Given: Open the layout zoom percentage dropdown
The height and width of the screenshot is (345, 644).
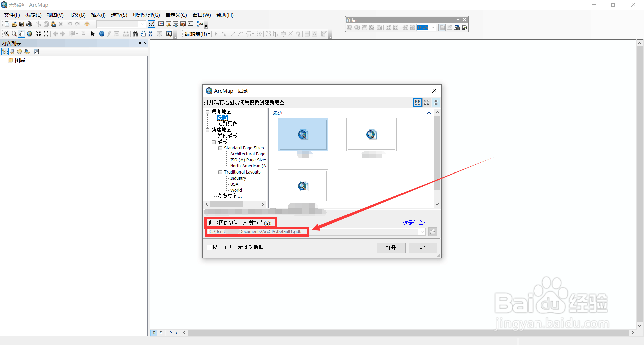Looking at the screenshot, I should 433,27.
